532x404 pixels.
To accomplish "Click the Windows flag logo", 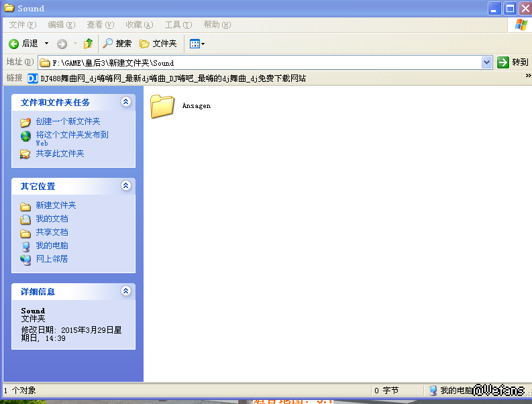I will pos(521,25).
